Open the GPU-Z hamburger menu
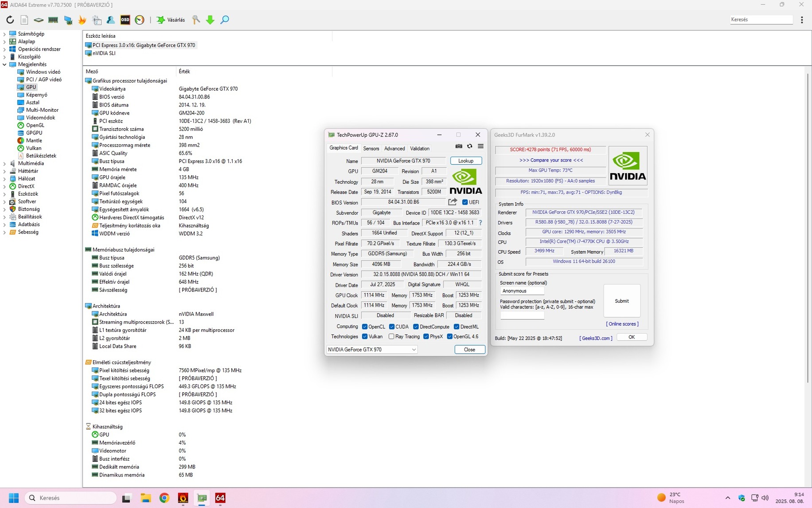 [x=480, y=146]
